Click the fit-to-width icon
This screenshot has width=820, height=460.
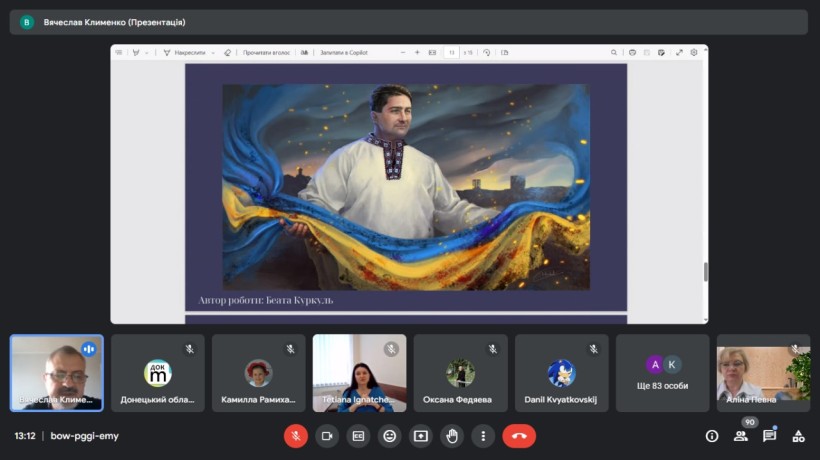pyautogui.click(x=432, y=53)
